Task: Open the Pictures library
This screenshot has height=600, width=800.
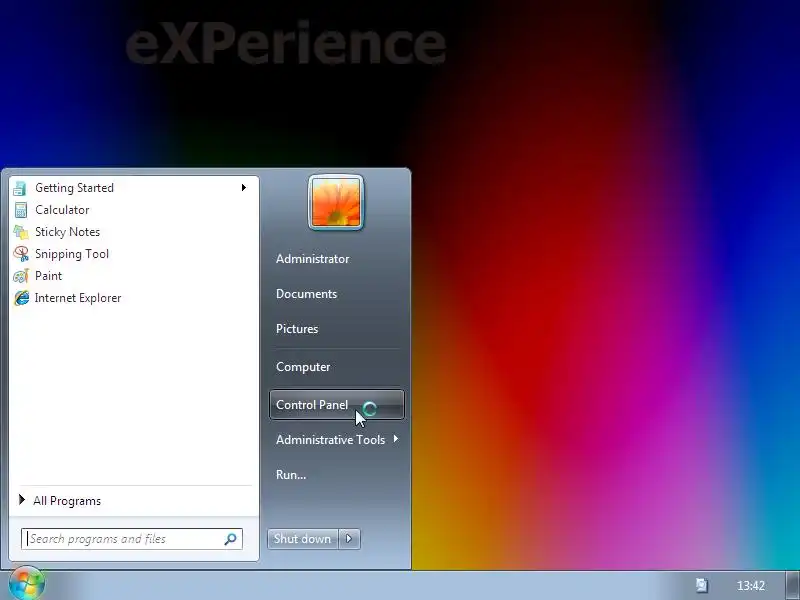Action: pos(297,329)
